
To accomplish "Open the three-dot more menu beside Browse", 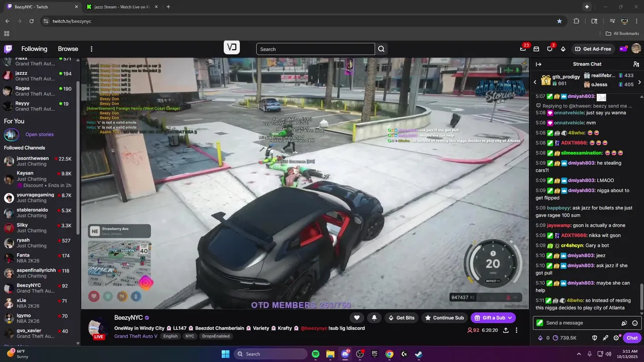I will point(92,49).
